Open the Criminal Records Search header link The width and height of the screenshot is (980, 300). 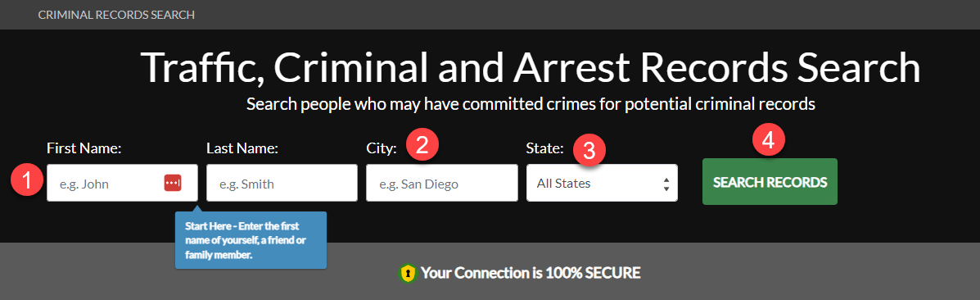click(116, 15)
